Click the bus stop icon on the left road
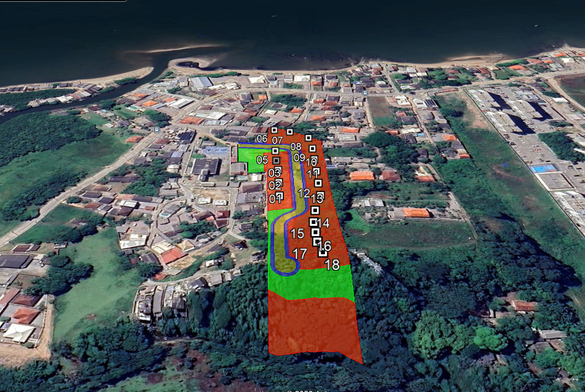This screenshot has height=392, width=585. (156, 129)
